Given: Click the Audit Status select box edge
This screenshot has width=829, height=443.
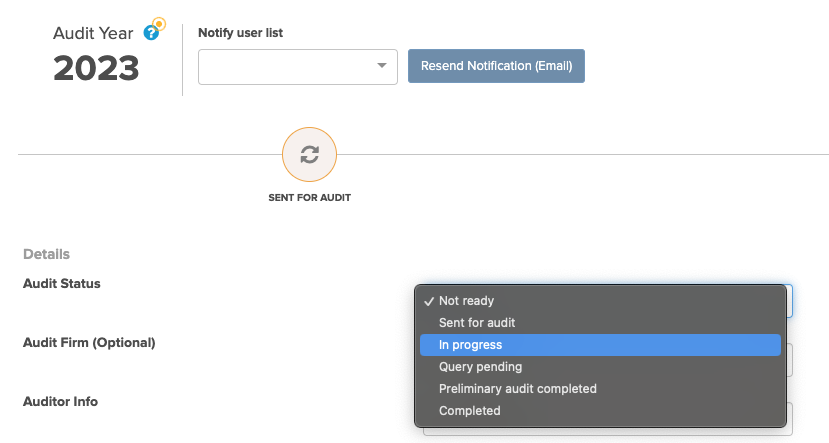Looking at the screenshot, I should coord(790,301).
